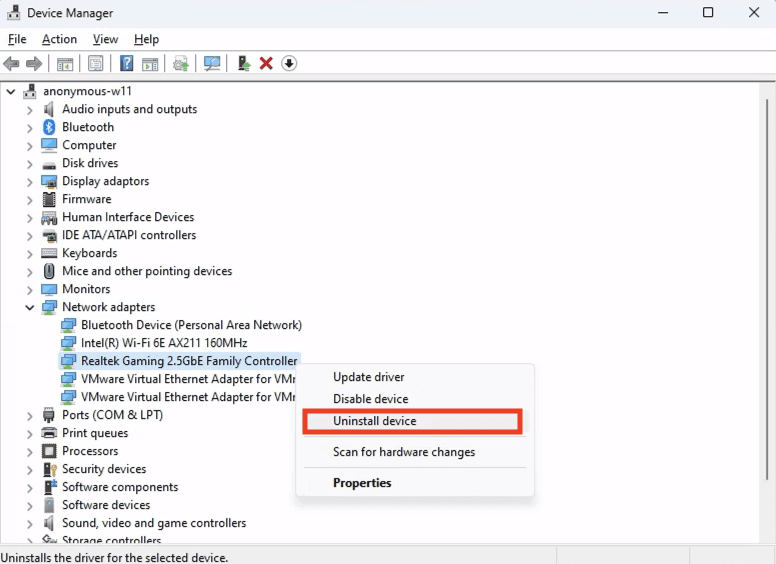
Task: Choose Uninstall device from the context menu
Action: click(374, 421)
